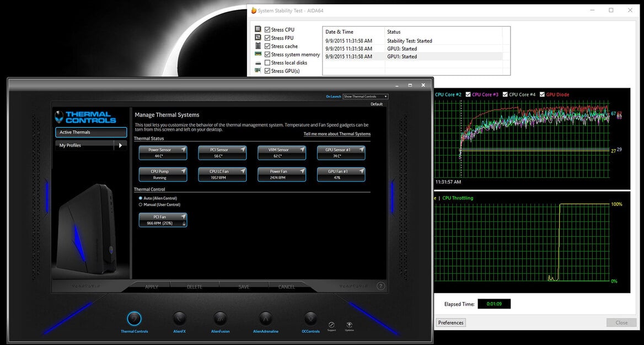
Task: Tear off the GPU Fan #1 gadget arrow
Action: pos(362,171)
